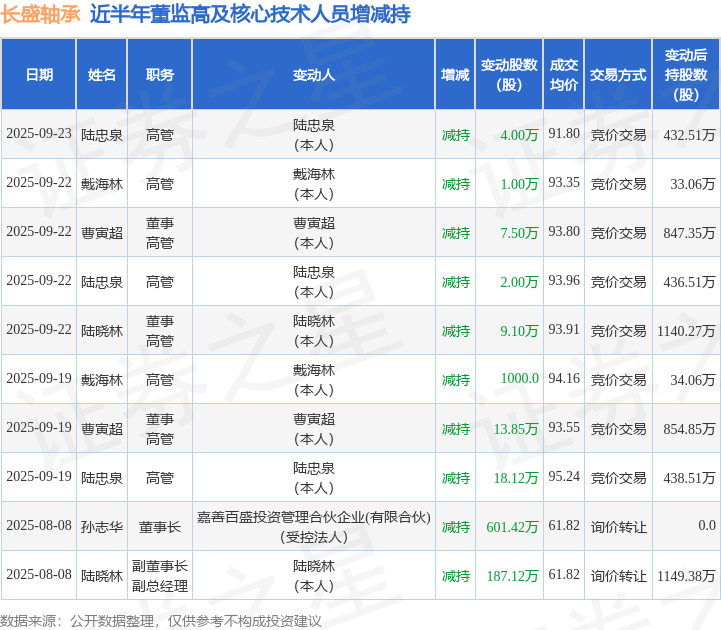Click the value 1000.0
Viewport: 721px width, 630px height.
(520, 379)
